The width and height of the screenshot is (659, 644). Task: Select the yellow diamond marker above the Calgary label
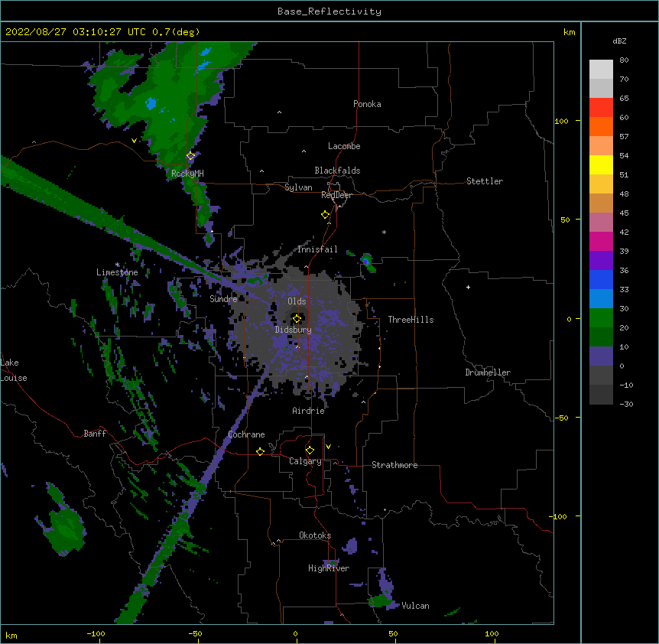(x=310, y=450)
